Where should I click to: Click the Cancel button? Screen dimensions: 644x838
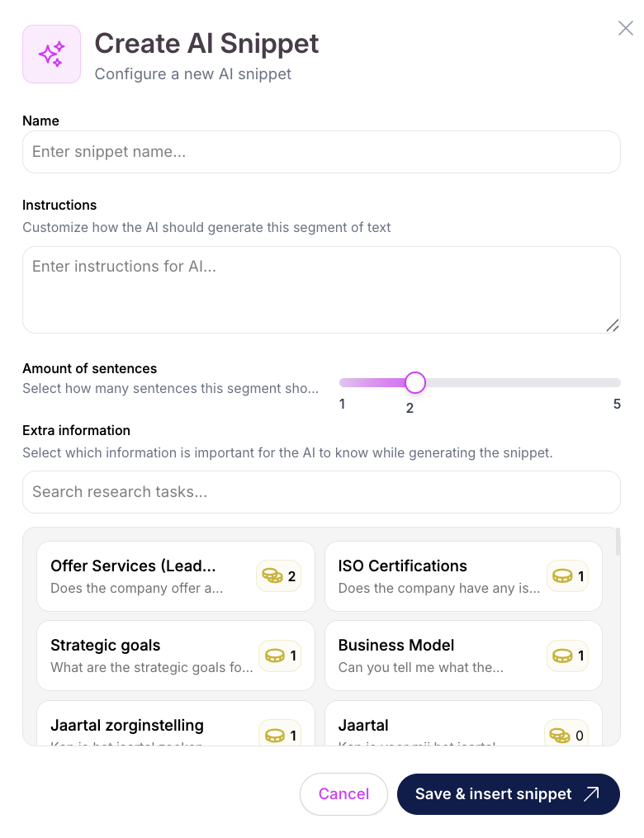[343, 793]
